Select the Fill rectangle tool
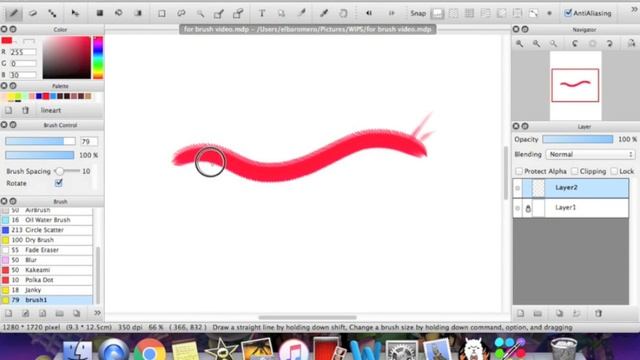The width and height of the screenshot is (640, 360). tap(99, 13)
